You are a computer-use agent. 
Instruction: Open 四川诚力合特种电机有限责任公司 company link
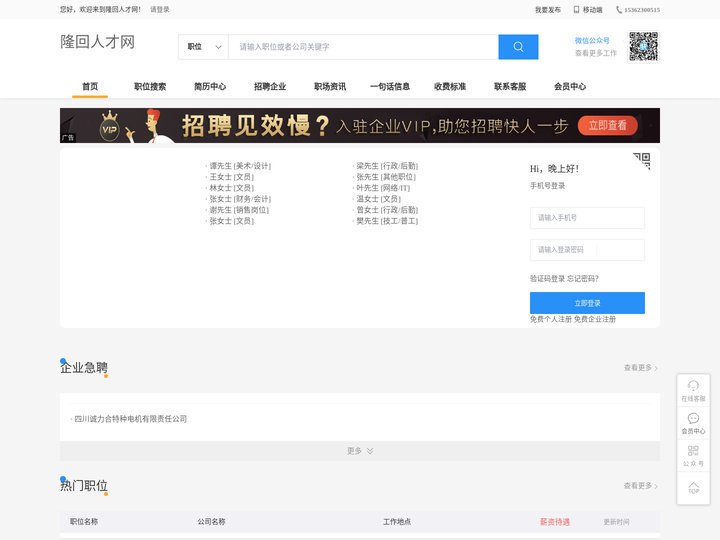130,419
